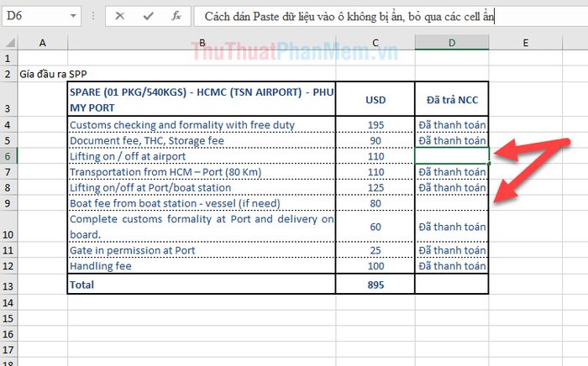The height and width of the screenshot is (366, 588).
Task: Cancel the formula bar entry
Action: tap(119, 16)
